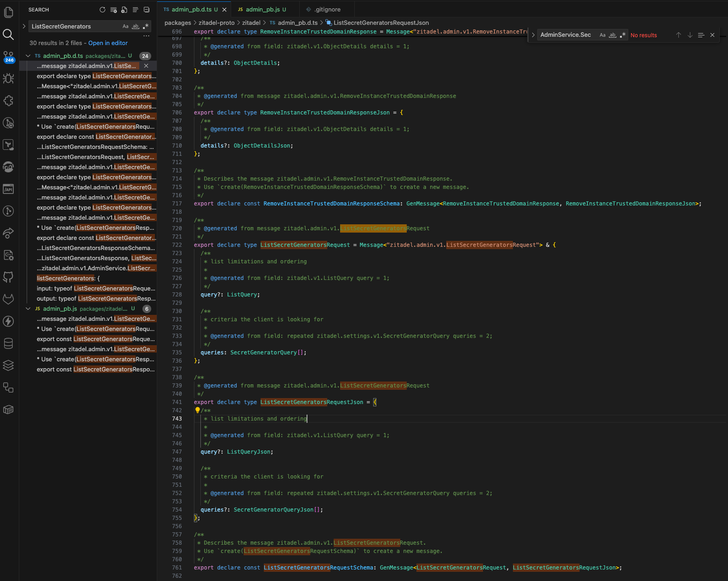Click 'packages' breadcrumb segment
This screenshot has width=728, height=581.
pyautogui.click(x=177, y=23)
